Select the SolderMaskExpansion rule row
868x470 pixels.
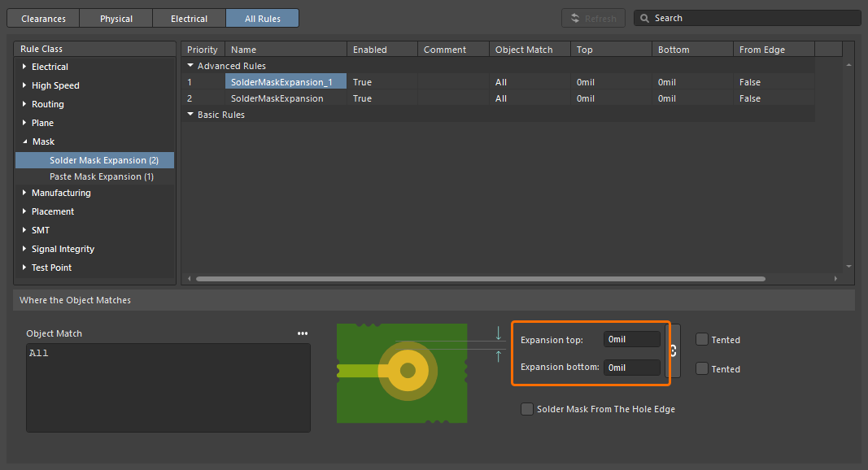[x=279, y=98]
